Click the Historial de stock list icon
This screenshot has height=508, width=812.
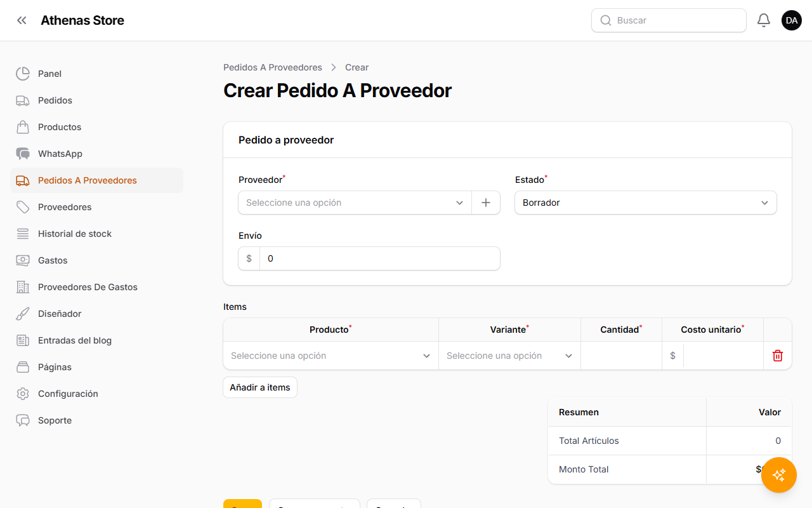click(x=23, y=234)
